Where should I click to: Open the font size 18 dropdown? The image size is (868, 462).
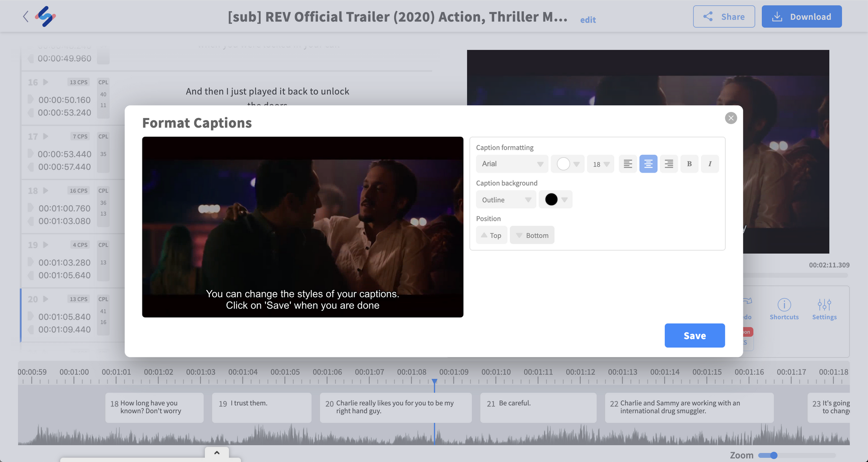(x=601, y=164)
